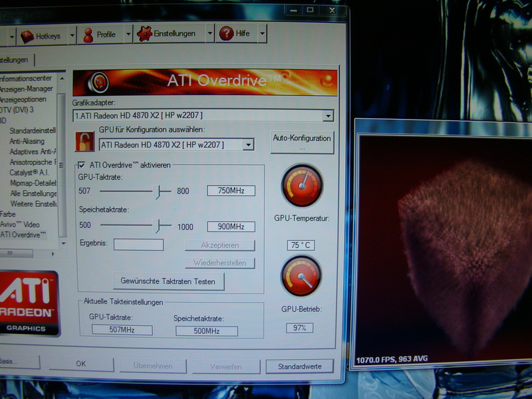This screenshot has width=532, height=399.
Task: Click the gauge icon in Overdrive banner
Action: coord(98,82)
